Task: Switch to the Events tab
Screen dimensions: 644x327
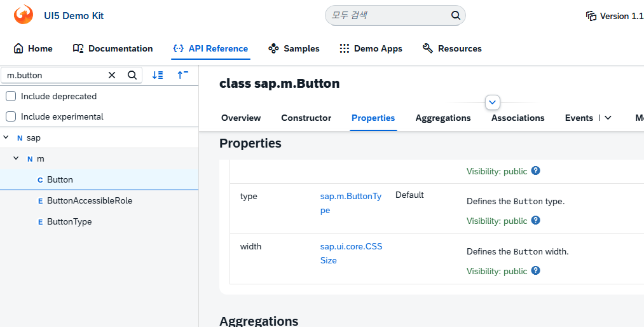Action: click(x=579, y=118)
